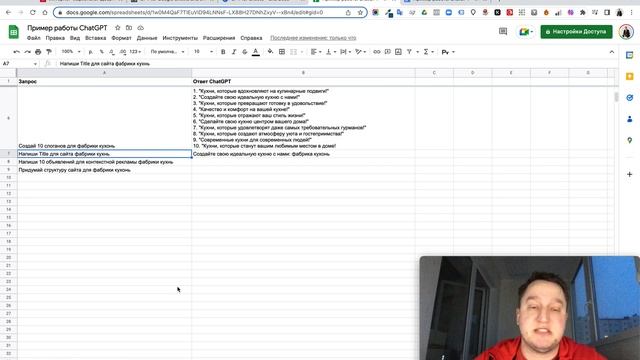
Task: Open Maps in the side panel
Action: pos(629,140)
